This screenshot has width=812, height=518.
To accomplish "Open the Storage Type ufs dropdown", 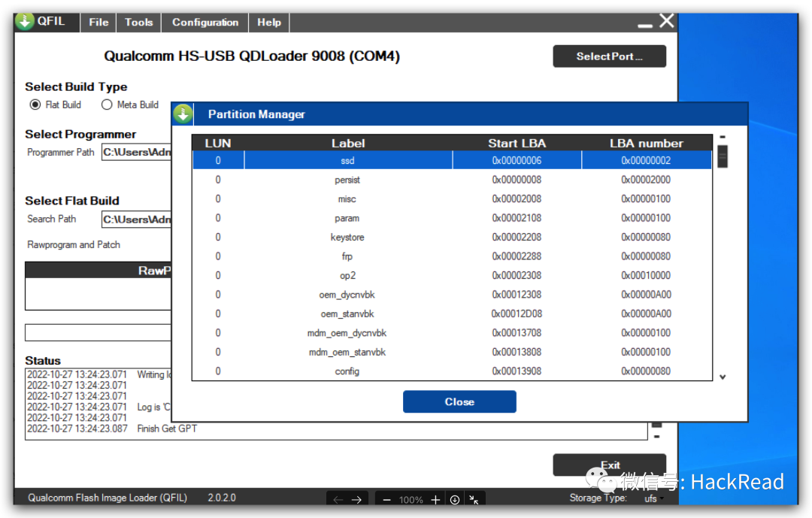I will point(654,498).
